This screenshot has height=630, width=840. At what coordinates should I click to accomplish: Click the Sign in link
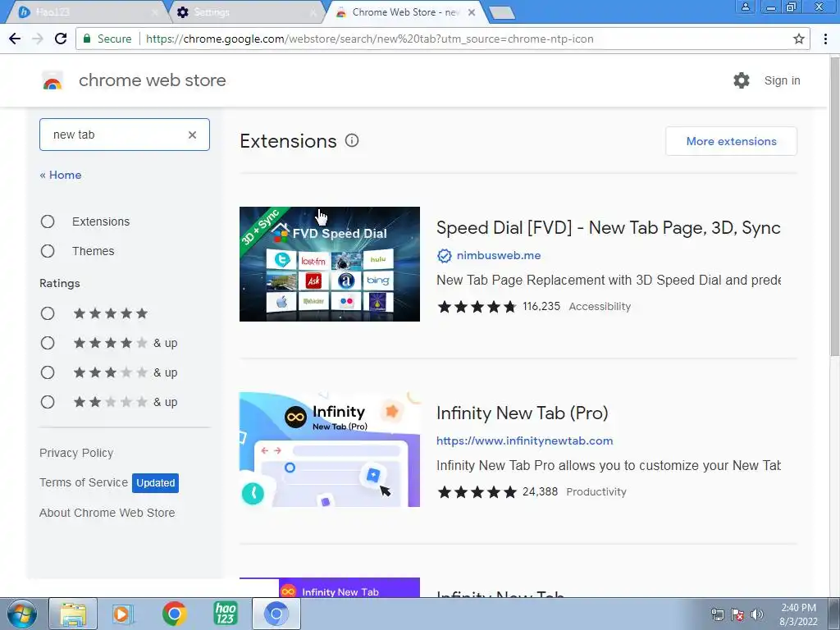[x=782, y=80]
